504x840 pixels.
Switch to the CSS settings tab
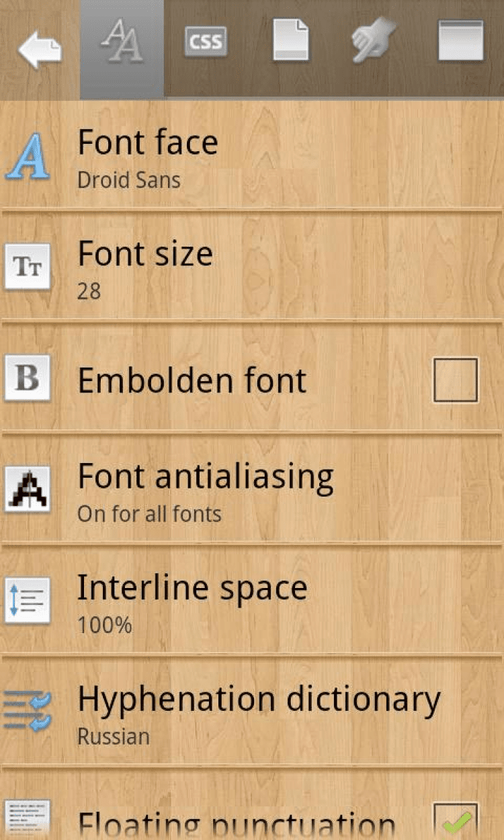[x=206, y=42]
